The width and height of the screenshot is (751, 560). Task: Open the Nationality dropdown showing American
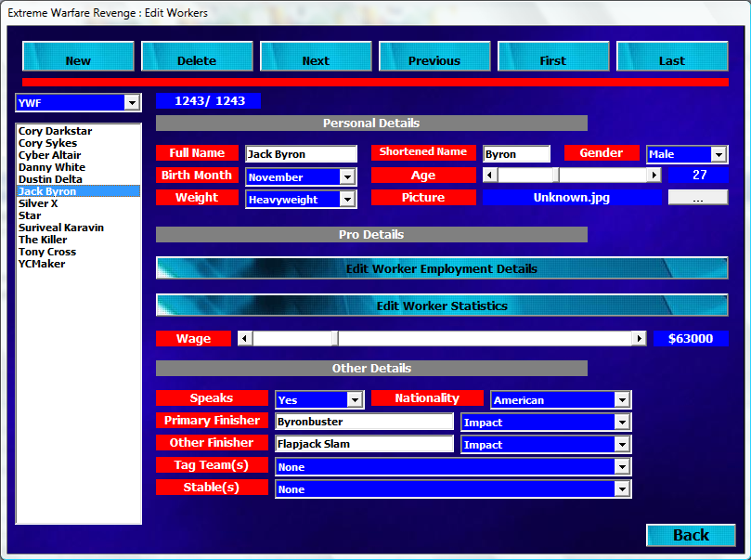click(x=621, y=399)
